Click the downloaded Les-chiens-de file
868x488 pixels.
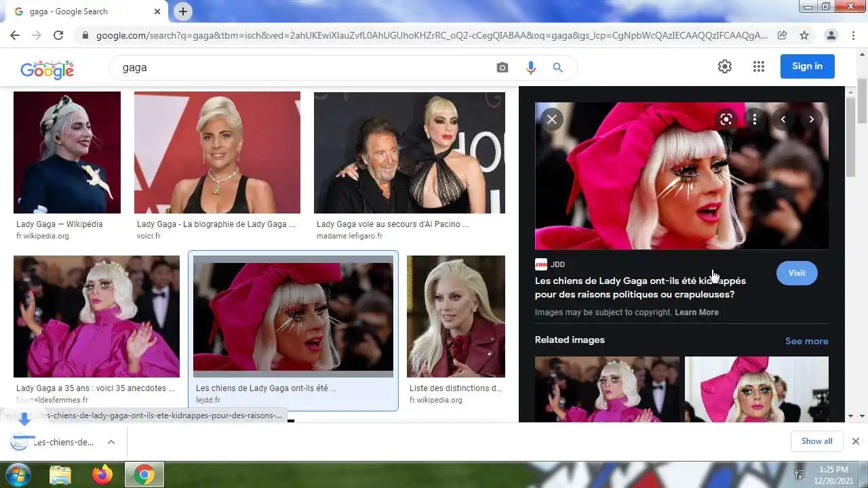[53, 442]
